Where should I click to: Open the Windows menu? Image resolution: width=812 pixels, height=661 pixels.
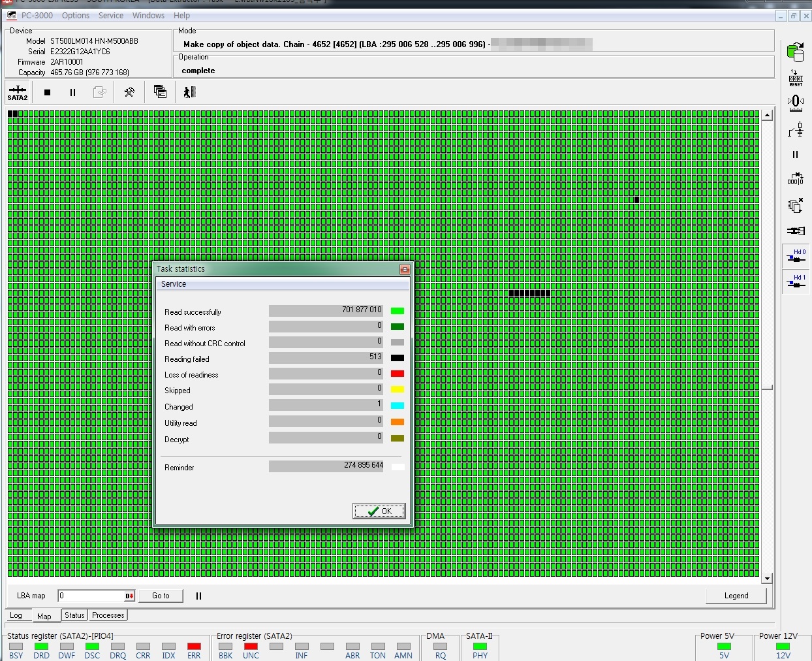tap(148, 15)
